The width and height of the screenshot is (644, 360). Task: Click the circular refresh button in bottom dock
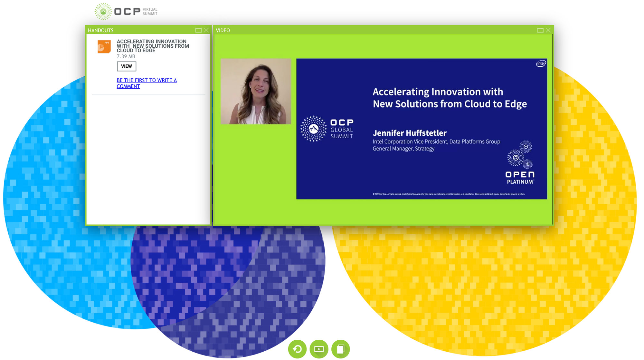tap(297, 349)
